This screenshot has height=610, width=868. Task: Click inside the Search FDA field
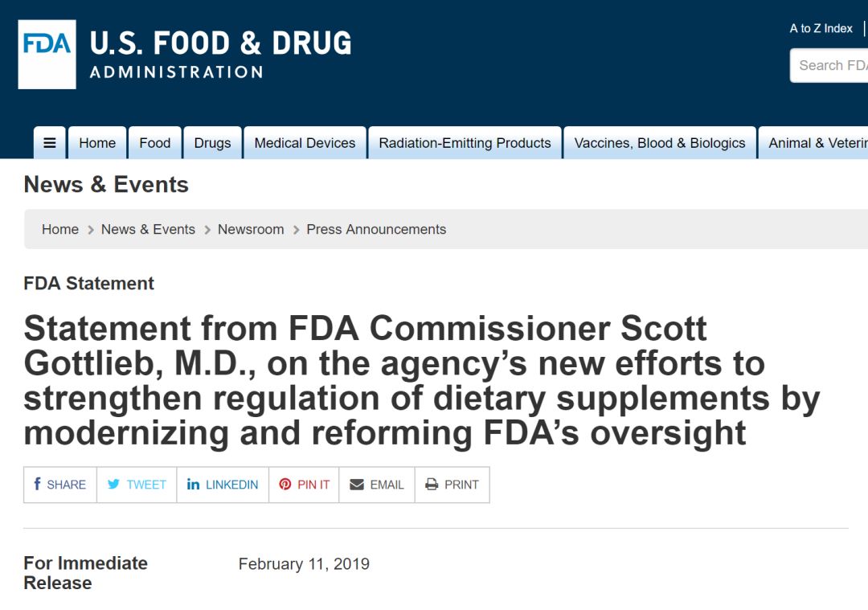tap(832, 66)
